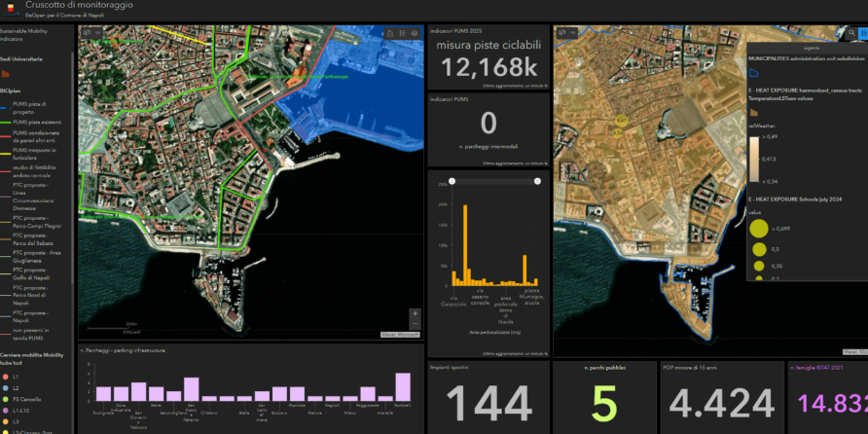Click FS Cancello green circle symbol

(x=5, y=399)
